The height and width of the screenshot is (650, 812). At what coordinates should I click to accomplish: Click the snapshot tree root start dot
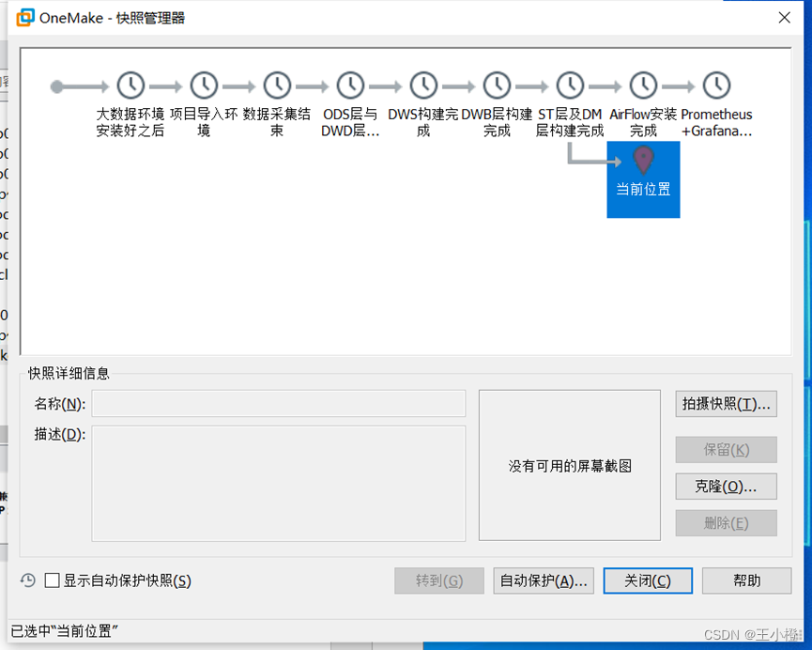point(57,86)
